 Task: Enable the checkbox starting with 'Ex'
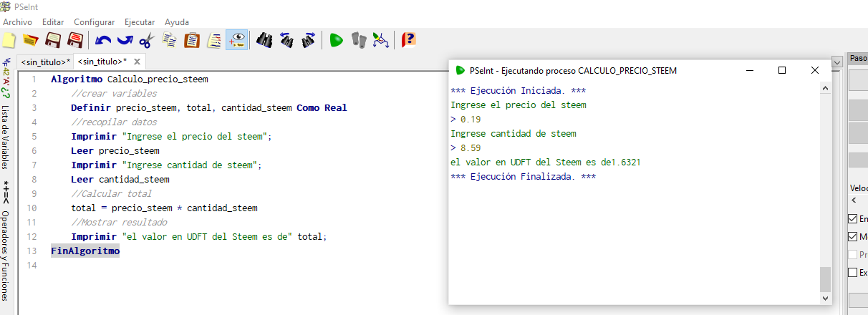pyautogui.click(x=852, y=272)
